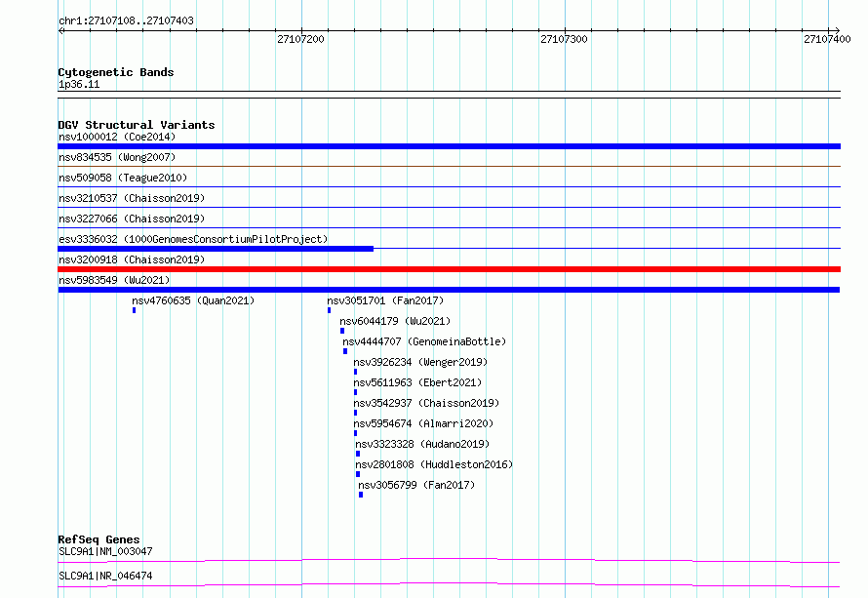
Task: Select variant nsv2801808 (Huddleston2016) label
Action: [434, 464]
